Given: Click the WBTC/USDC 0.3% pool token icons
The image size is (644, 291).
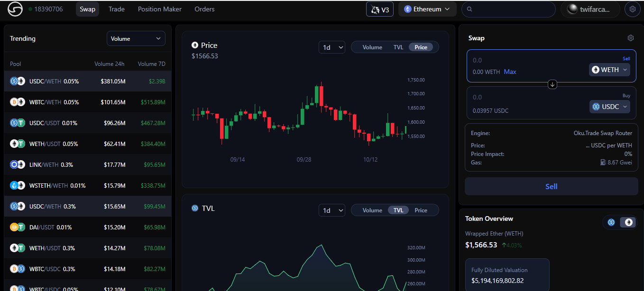Looking at the screenshot, I should click(x=18, y=269).
